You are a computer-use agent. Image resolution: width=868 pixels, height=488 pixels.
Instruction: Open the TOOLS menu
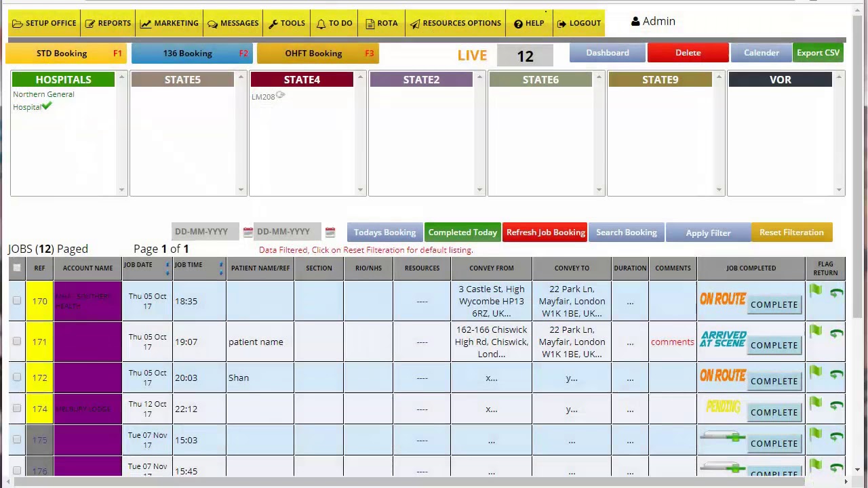(x=287, y=23)
